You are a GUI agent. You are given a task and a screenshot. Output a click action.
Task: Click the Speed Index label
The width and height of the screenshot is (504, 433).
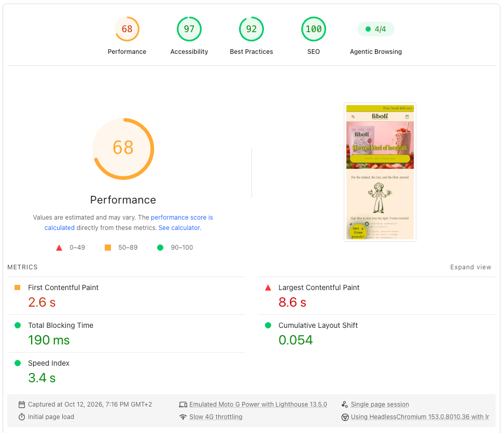pos(49,363)
